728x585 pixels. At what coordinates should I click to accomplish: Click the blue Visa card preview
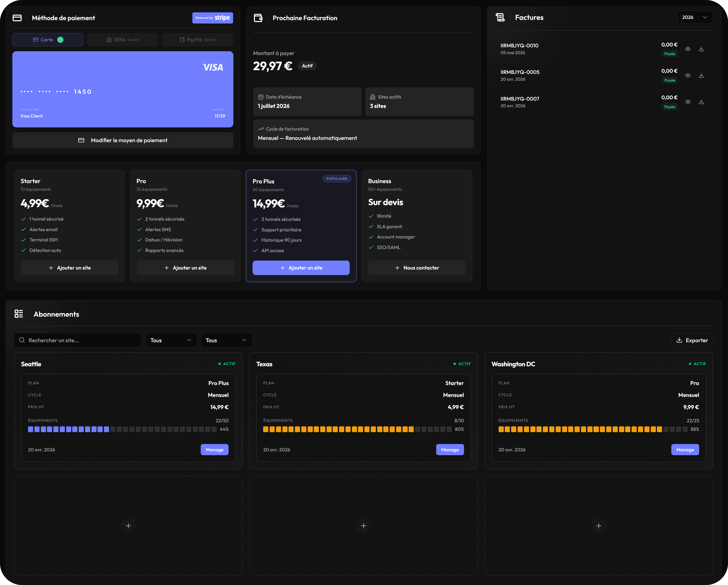(123, 89)
